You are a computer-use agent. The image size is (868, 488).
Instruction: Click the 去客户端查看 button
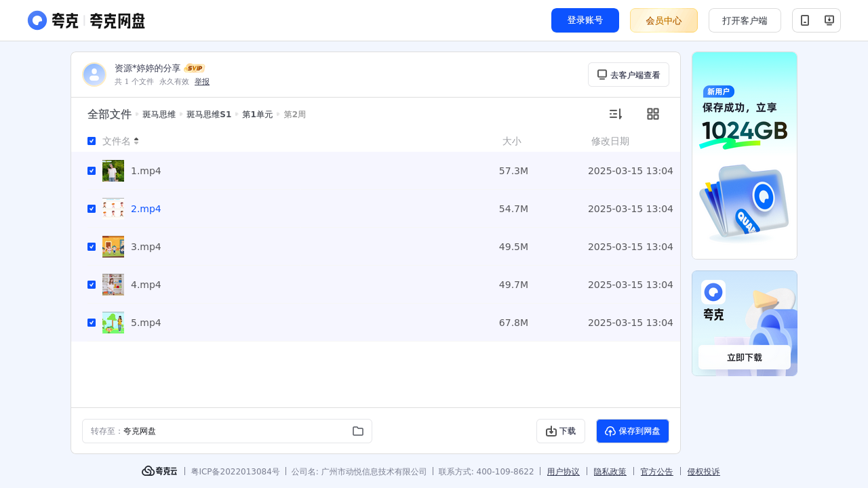pos(629,75)
